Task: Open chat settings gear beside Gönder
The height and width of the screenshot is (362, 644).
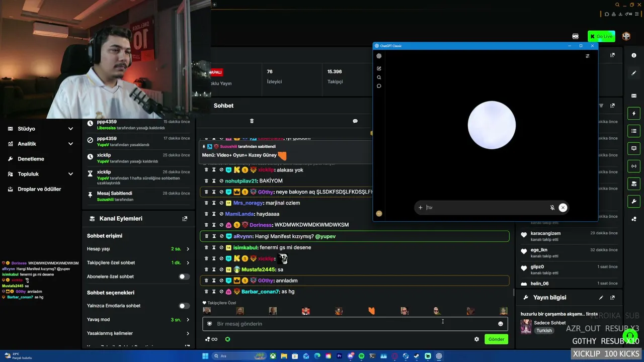Action: 476,339
